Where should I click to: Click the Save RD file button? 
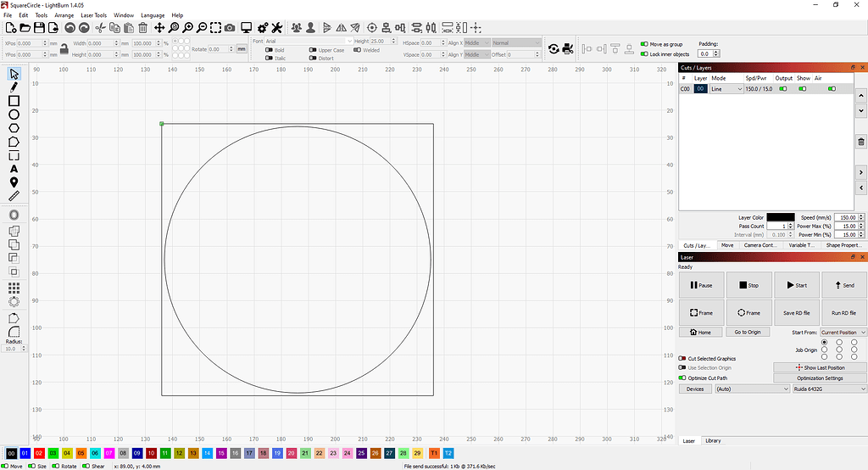coord(797,312)
